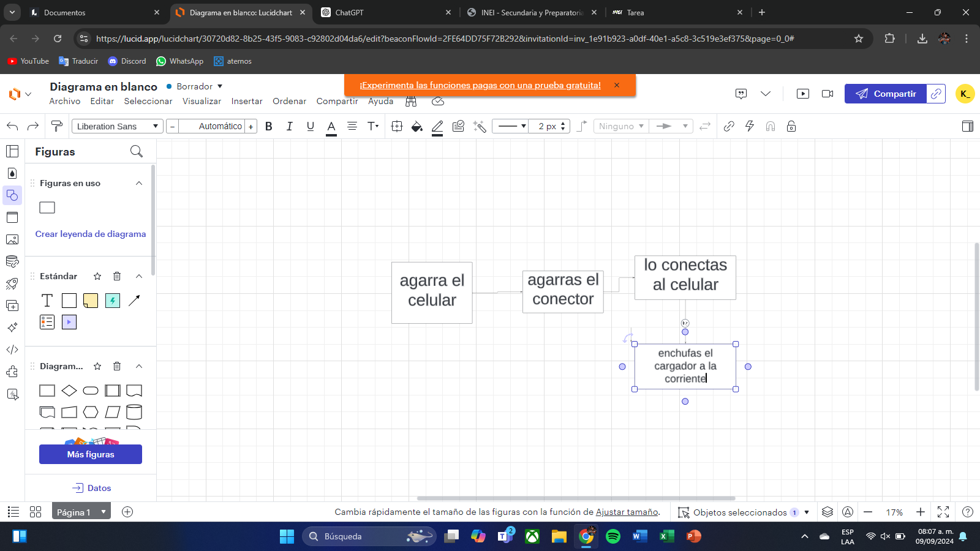Image resolution: width=980 pixels, height=551 pixels.
Task: Open the text color picker
Action: pos(331,126)
